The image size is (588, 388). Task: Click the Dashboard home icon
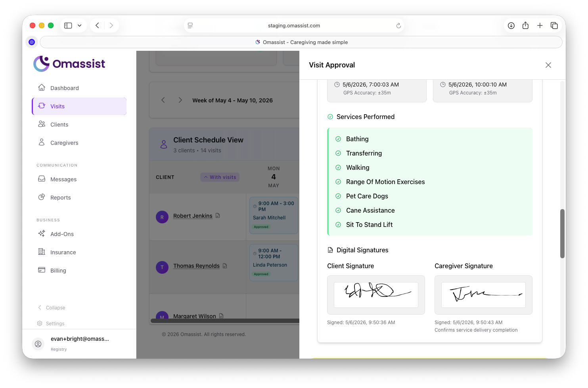pos(42,87)
